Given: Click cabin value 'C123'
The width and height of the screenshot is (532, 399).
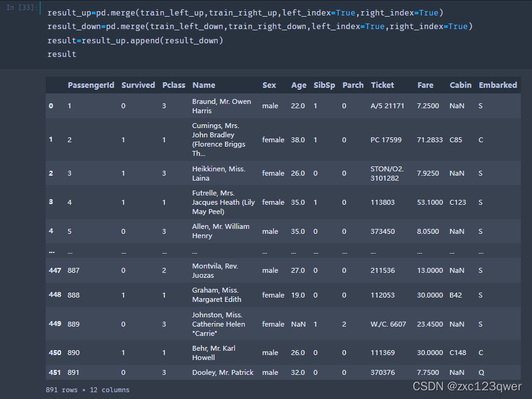Looking at the screenshot, I should (458, 202).
